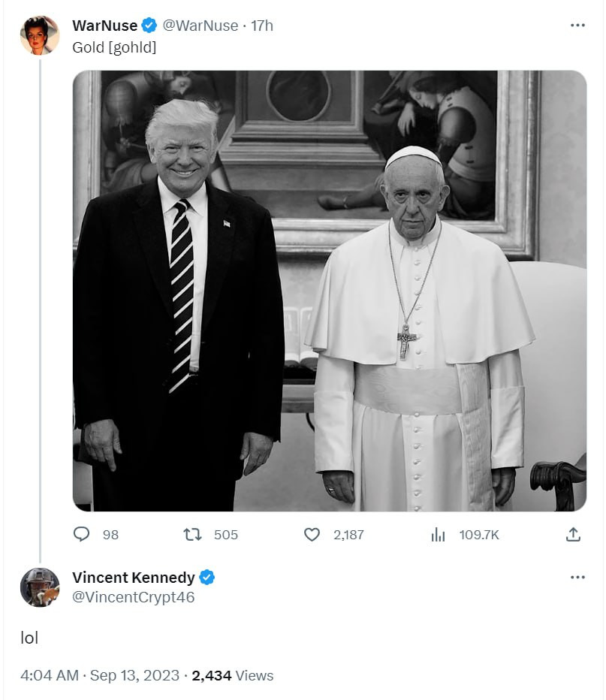Image resolution: width=606 pixels, height=700 pixels.
Task: Like the WarNuse tweet with heart icon
Action: 312,534
